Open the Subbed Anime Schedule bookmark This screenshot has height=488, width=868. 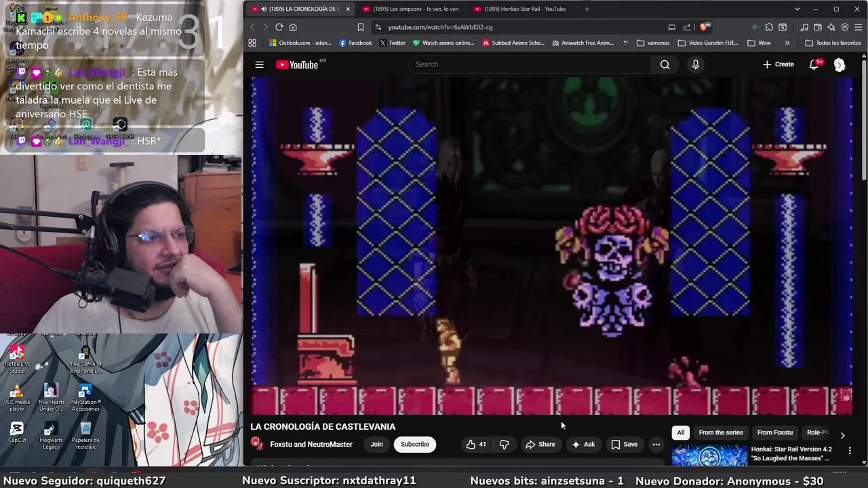coord(513,43)
